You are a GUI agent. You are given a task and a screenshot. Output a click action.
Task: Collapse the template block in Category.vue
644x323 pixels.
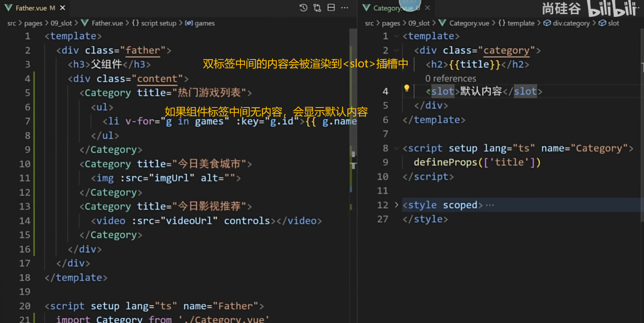[x=396, y=36]
